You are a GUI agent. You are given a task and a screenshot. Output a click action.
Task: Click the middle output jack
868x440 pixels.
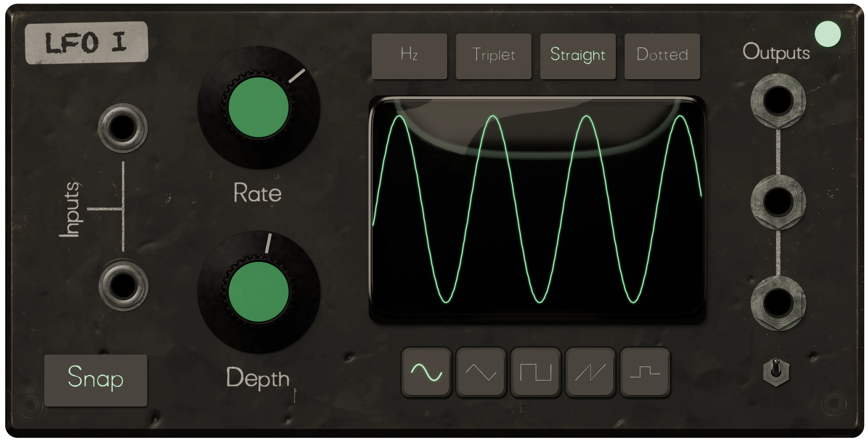click(778, 202)
